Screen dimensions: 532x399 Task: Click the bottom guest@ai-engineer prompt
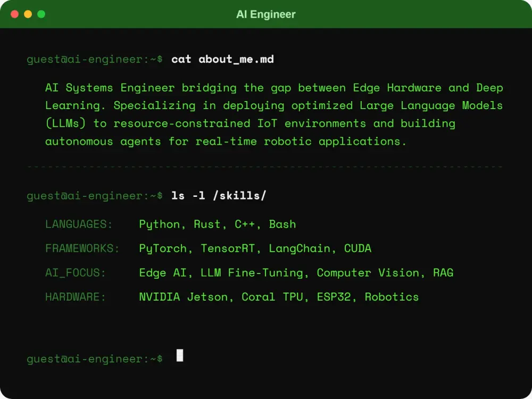pos(95,359)
